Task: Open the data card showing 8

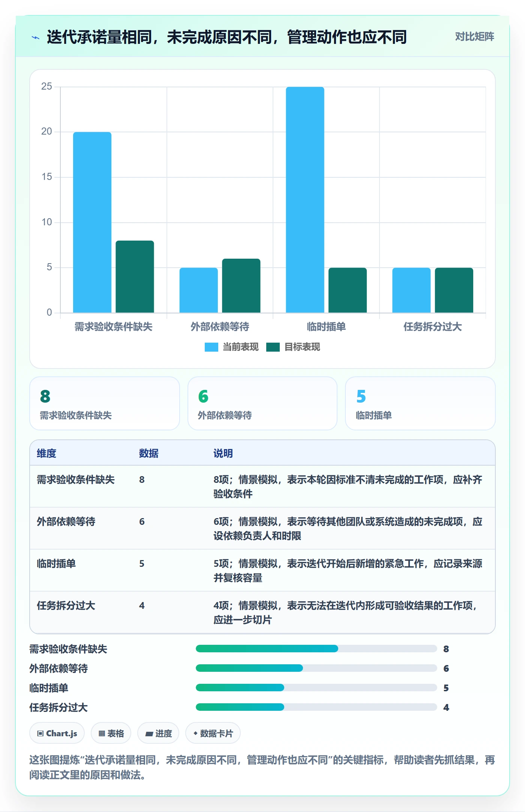Action: pyautogui.click(x=105, y=403)
